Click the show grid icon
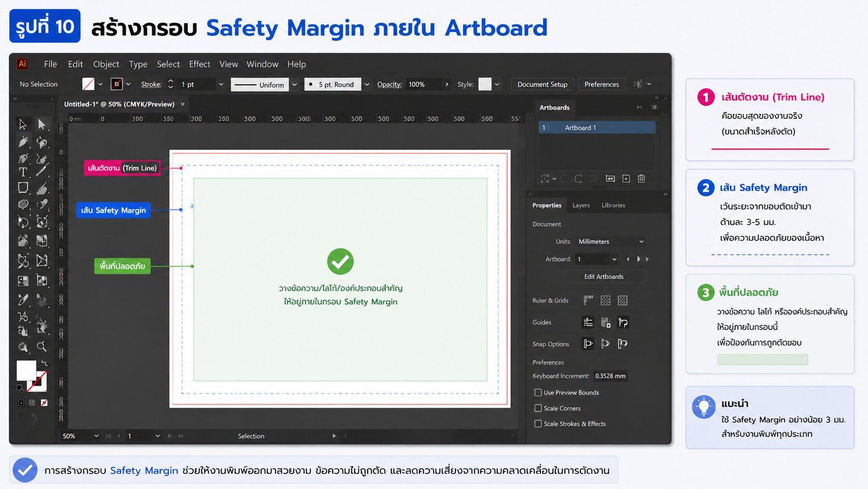This screenshot has height=489, width=868. click(x=605, y=300)
